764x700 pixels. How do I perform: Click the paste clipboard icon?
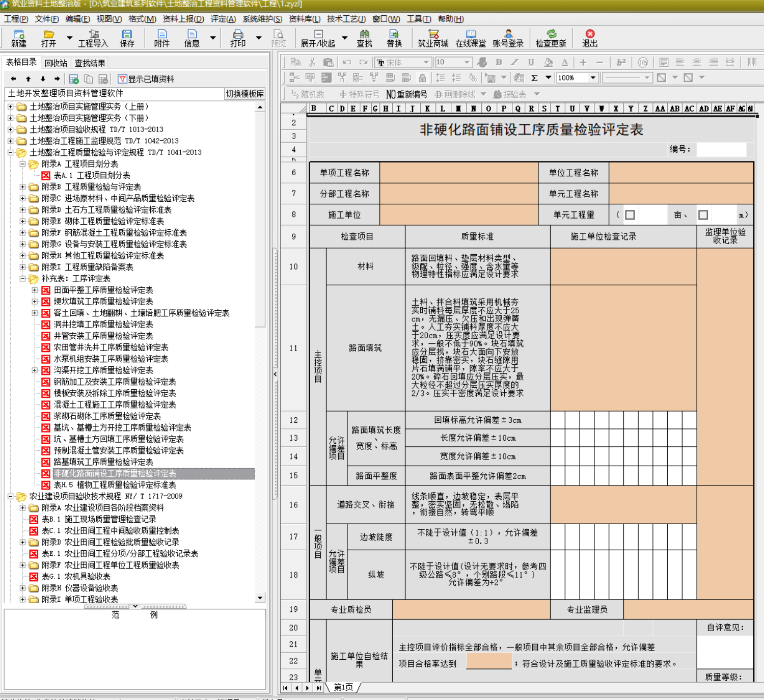(329, 62)
